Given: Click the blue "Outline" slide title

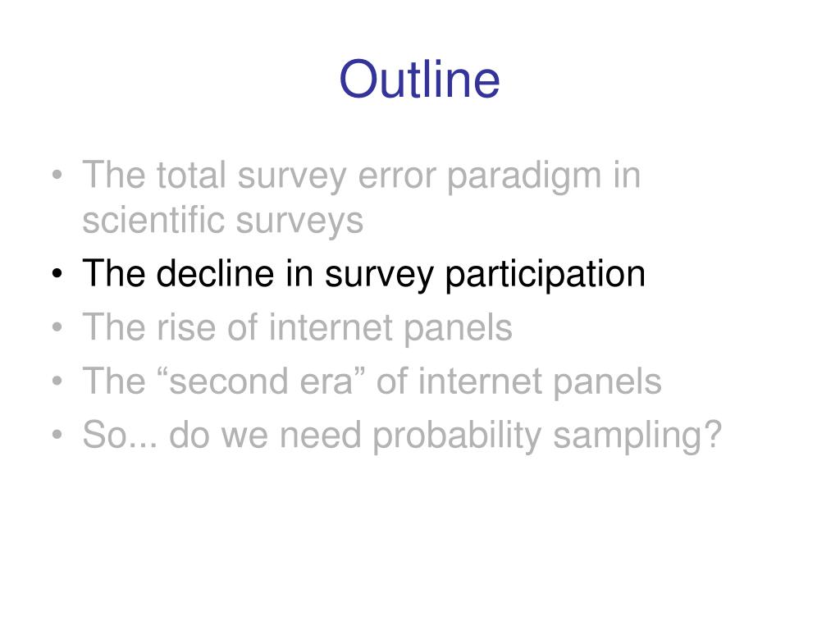Looking at the screenshot, I should (419, 80).
